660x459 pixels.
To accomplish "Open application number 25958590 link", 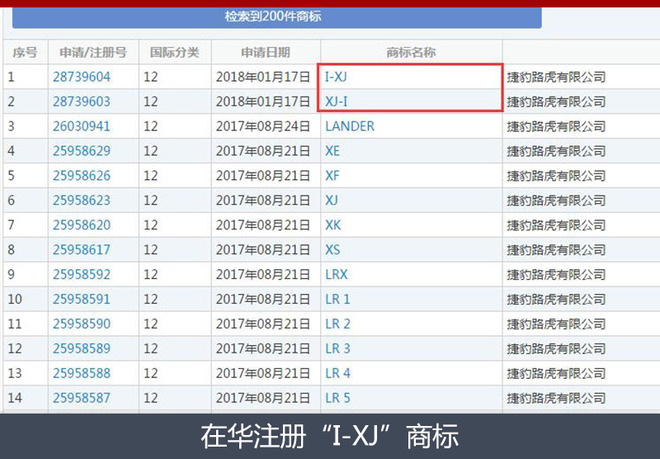I will 82,324.
